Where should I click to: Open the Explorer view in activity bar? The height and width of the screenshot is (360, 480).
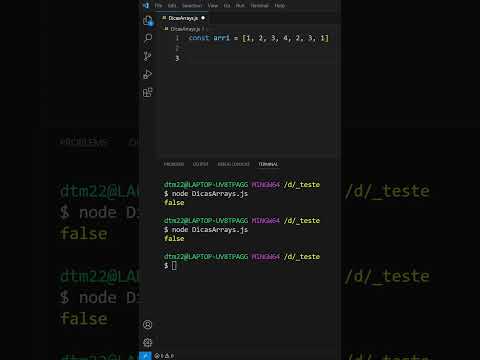pyautogui.click(x=148, y=21)
